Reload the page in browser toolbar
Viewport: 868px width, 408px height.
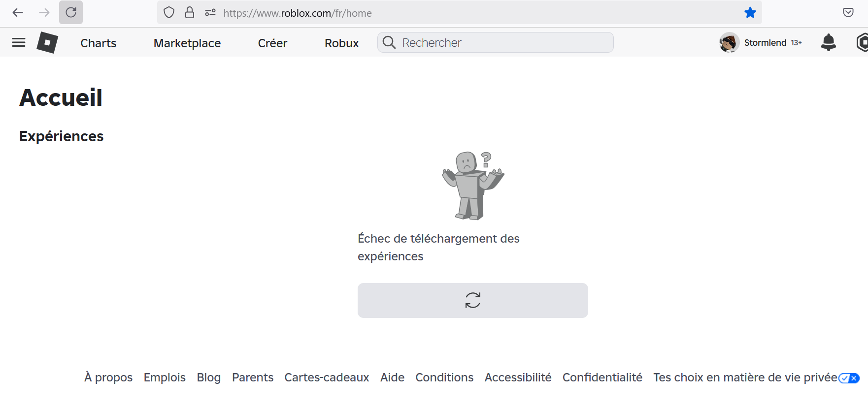(x=71, y=13)
